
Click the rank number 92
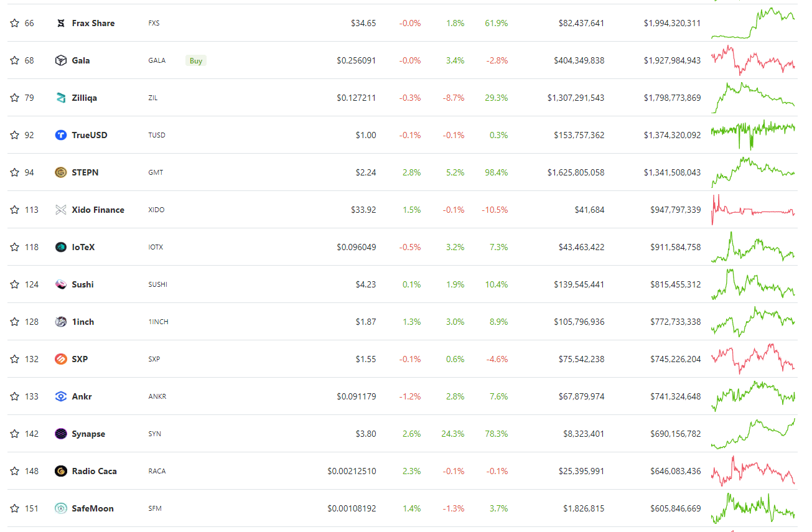[29, 135]
